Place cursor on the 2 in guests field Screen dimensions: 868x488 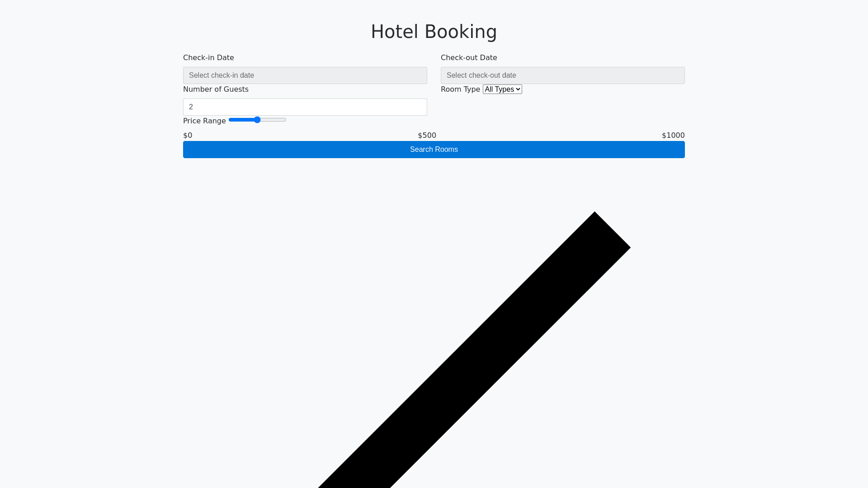191,107
